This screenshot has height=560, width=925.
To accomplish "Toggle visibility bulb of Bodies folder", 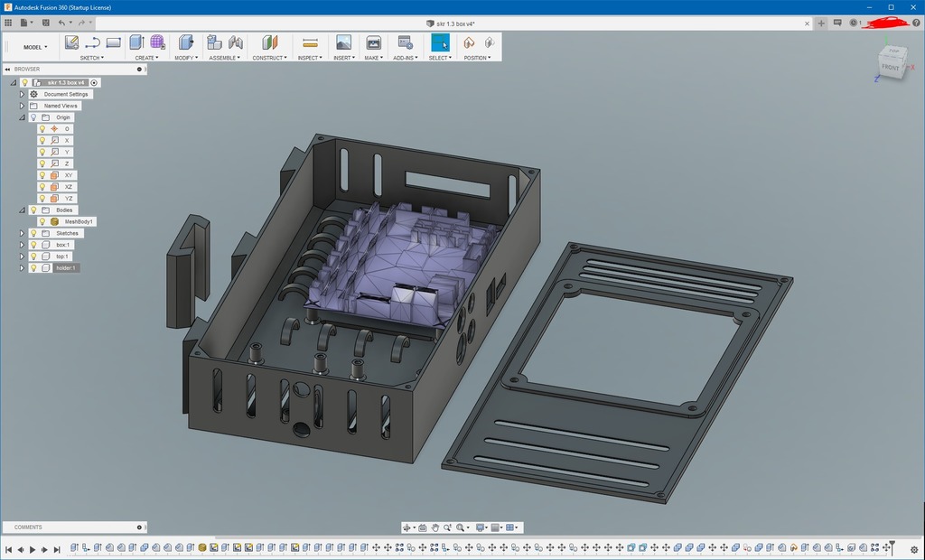I will pos(33,210).
